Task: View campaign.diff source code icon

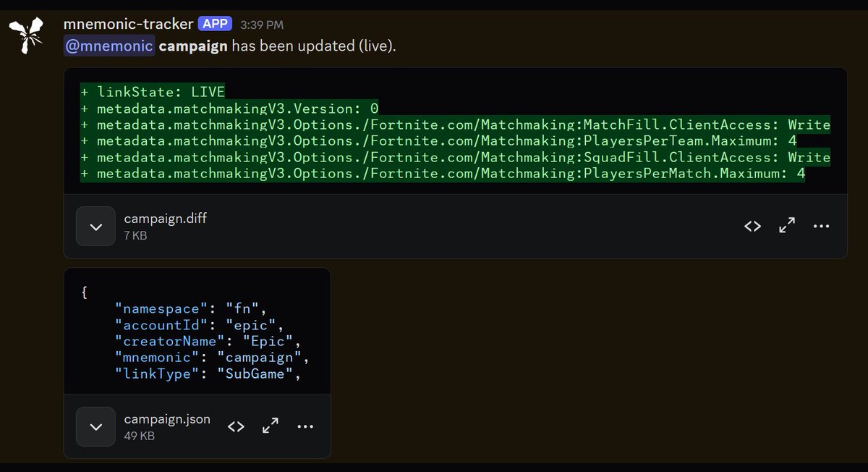Action: [x=752, y=226]
